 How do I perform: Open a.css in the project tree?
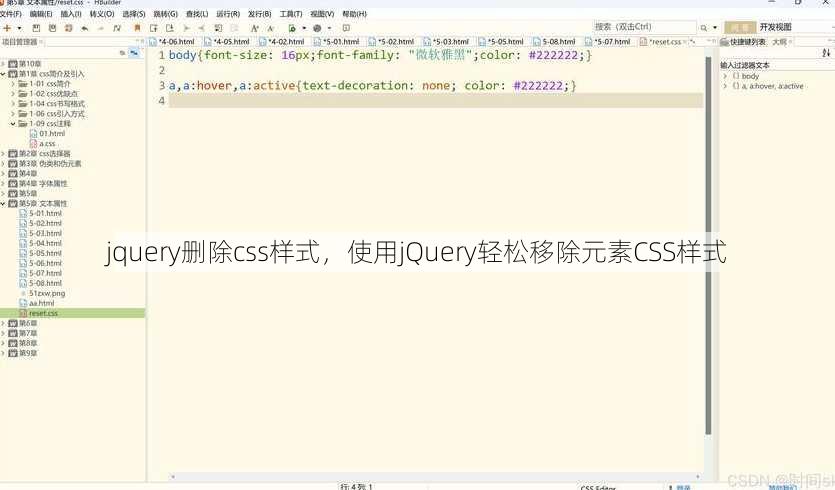[47, 144]
